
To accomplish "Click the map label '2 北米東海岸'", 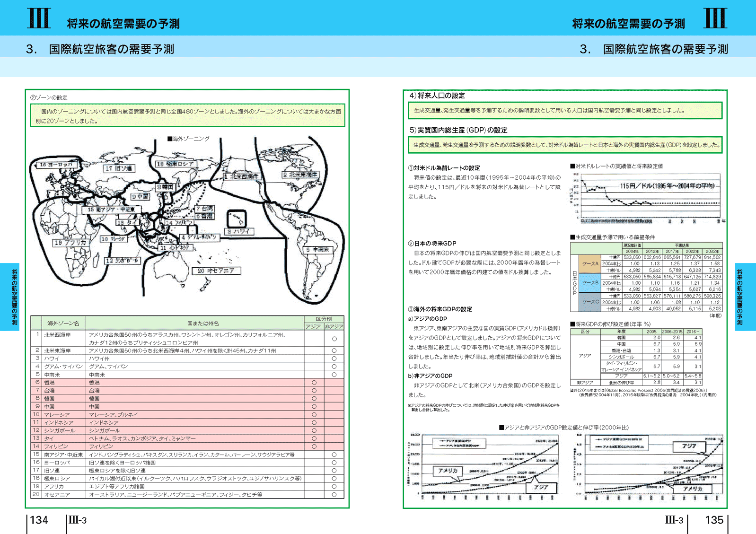I will pyautogui.click(x=300, y=175).
